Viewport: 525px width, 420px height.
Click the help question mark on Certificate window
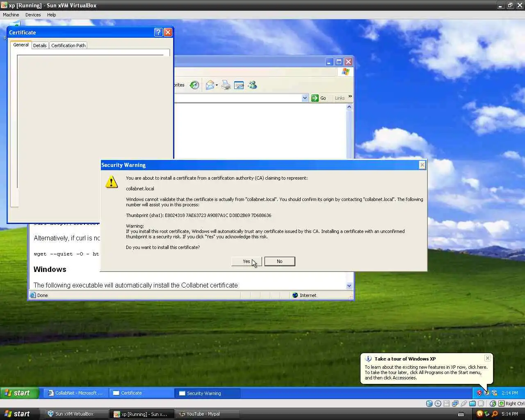click(158, 32)
